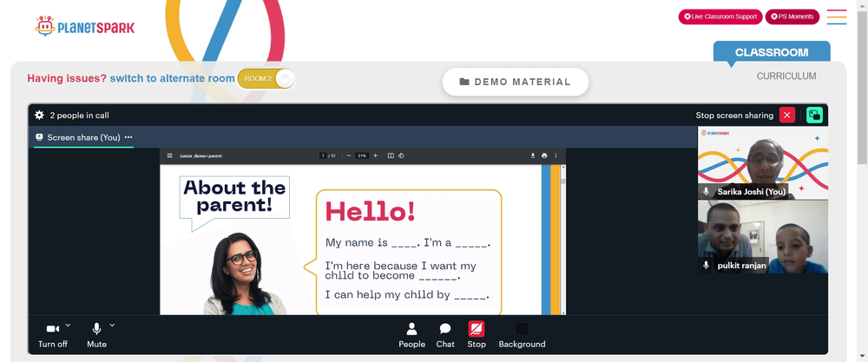Open PDF viewer more actions menu

coord(556,155)
